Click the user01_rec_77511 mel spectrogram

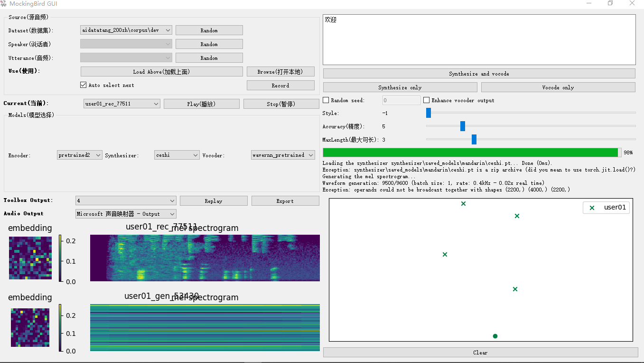click(205, 258)
